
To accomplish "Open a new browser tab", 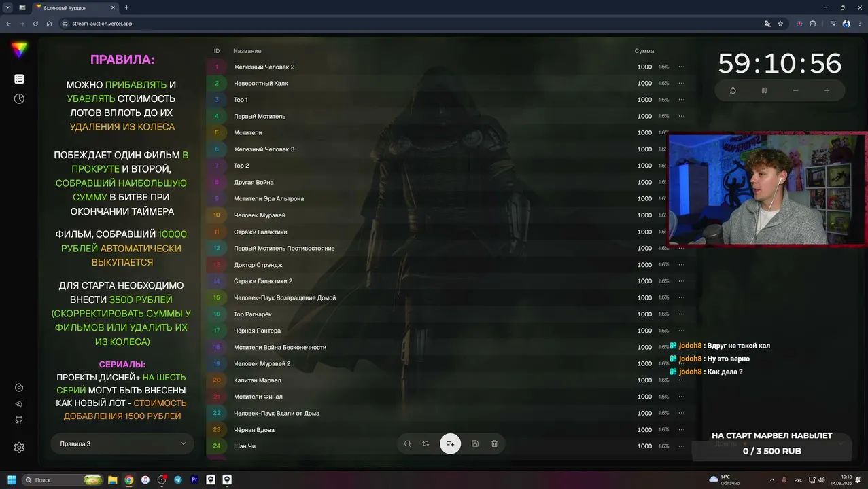I will point(126,7).
